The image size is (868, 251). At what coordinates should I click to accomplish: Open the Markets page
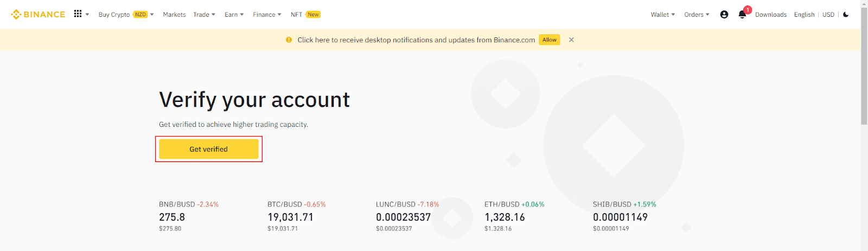174,15
